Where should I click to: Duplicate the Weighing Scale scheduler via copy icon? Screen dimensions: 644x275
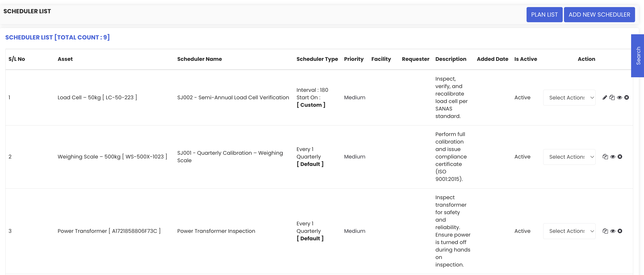click(x=605, y=157)
